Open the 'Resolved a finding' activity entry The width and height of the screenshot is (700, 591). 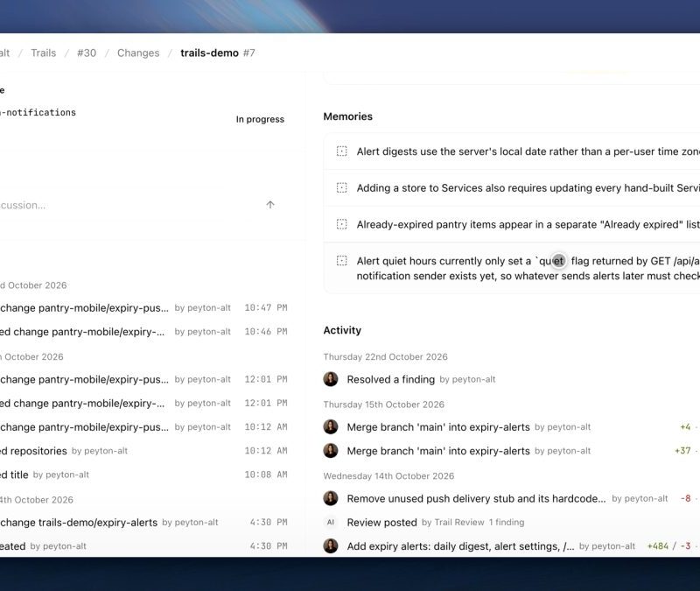click(390, 379)
